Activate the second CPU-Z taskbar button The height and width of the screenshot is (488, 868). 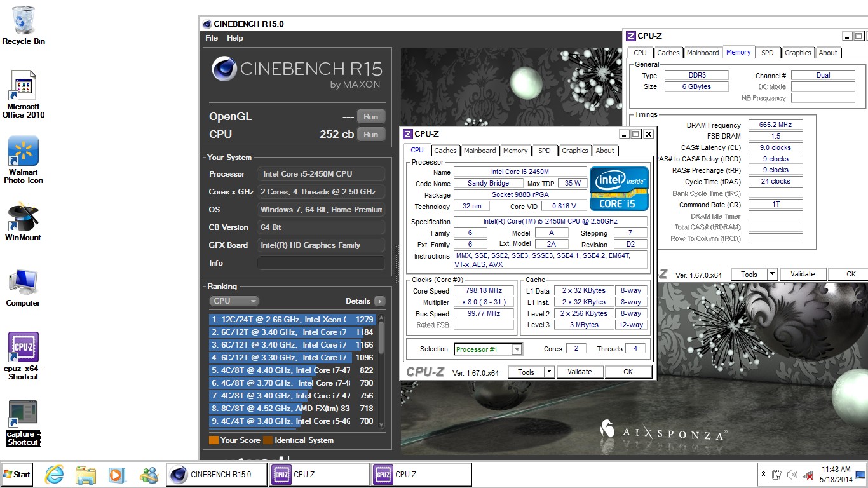point(421,475)
